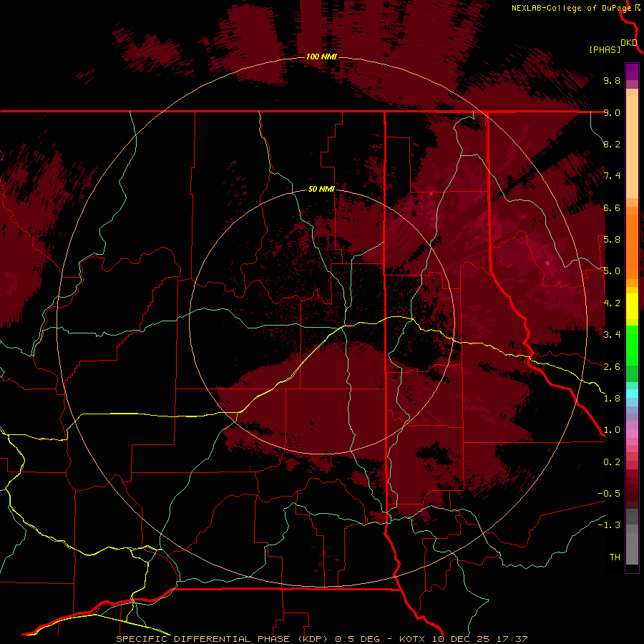Click the 0.2 scale value
644x644 pixels.
(x=612, y=462)
